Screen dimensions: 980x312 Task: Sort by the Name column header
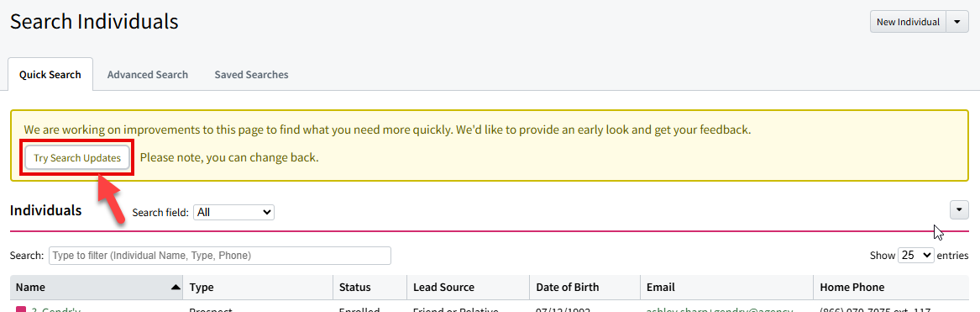[97, 288]
